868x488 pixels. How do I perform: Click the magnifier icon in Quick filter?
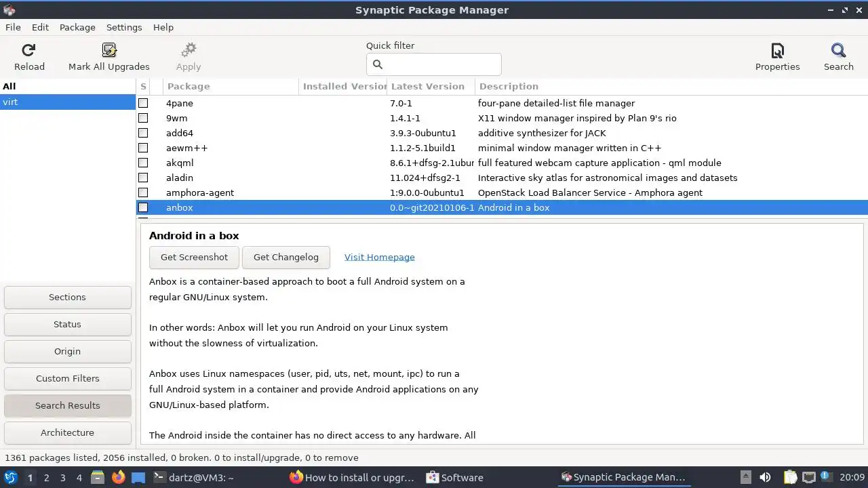[378, 64]
